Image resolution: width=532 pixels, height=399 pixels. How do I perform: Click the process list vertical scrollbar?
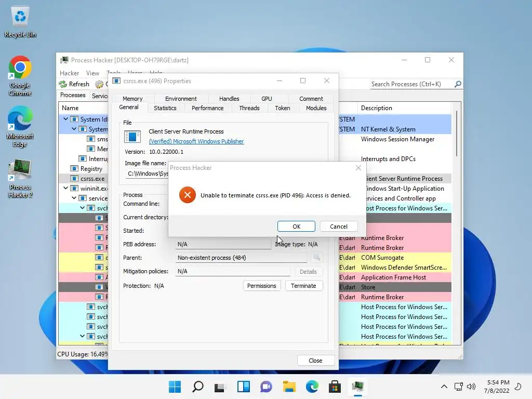[x=457, y=134]
